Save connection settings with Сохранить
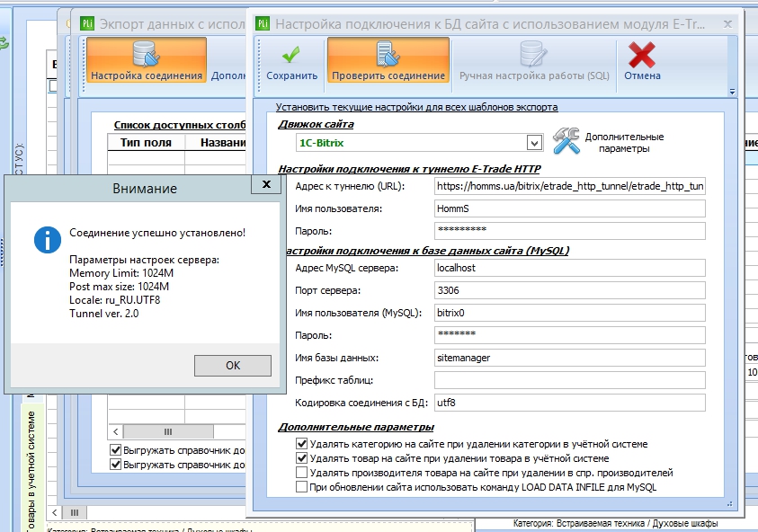 [x=291, y=63]
